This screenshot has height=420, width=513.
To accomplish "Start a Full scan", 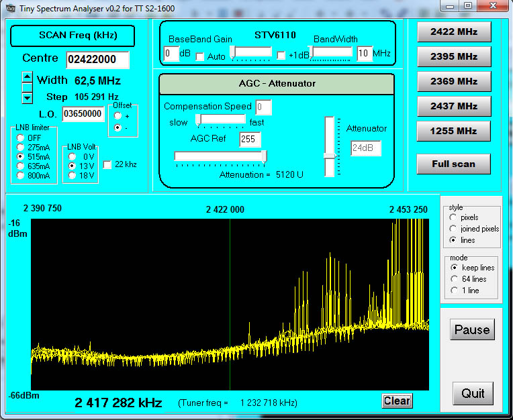I will (x=453, y=164).
